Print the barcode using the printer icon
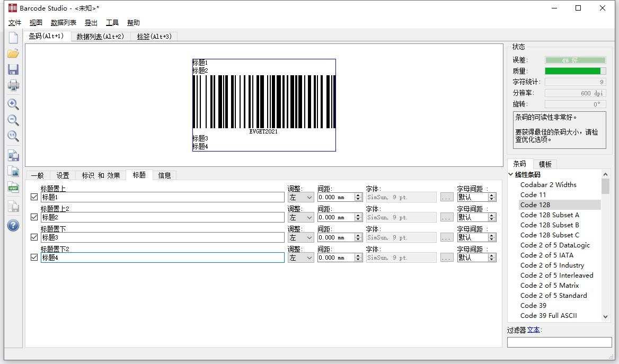619x364 pixels. click(13, 85)
